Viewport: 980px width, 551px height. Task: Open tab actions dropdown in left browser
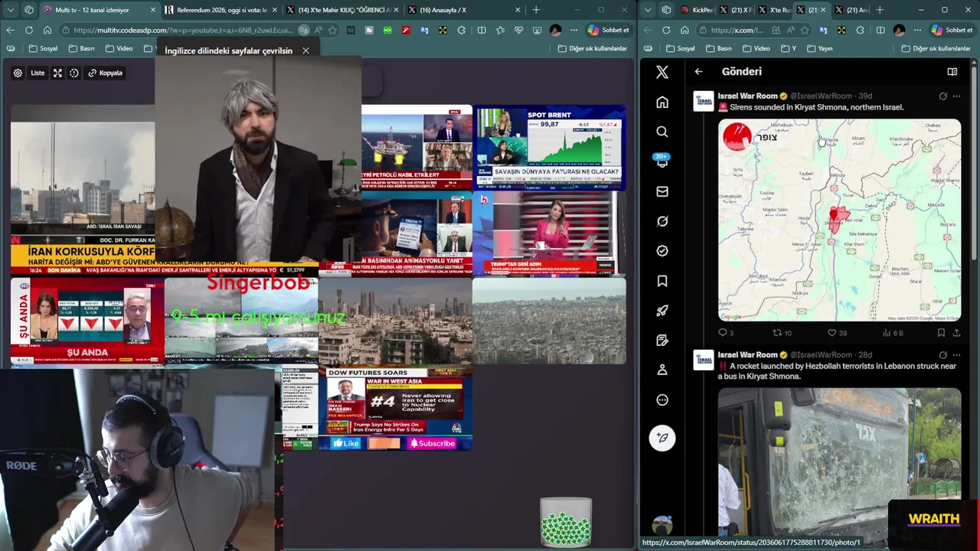point(10,10)
